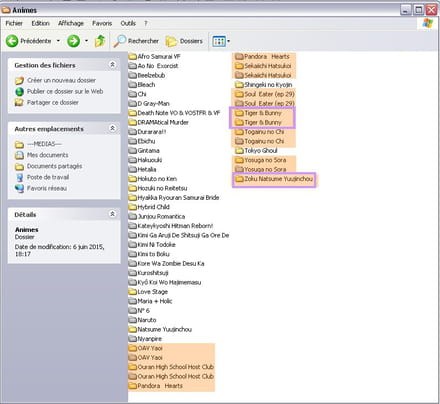
Task: Click Partager ce dossier link
Action: pyautogui.click(x=53, y=102)
